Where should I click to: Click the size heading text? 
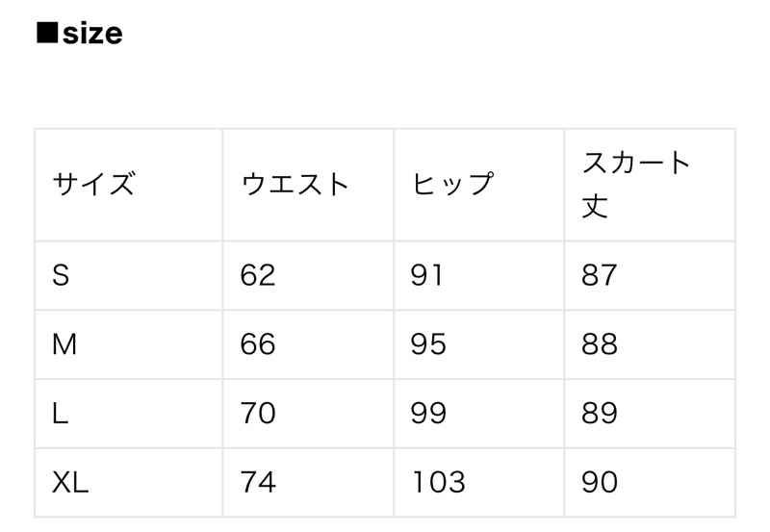(x=80, y=34)
